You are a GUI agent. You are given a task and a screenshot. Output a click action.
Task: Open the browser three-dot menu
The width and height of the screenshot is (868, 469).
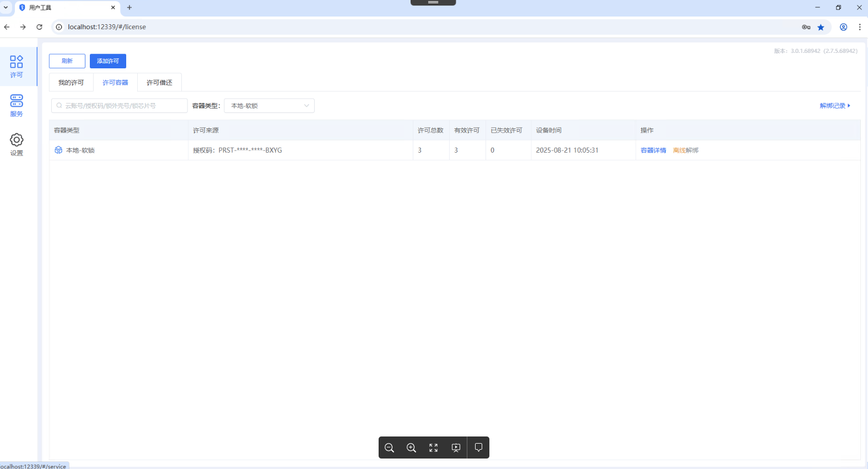[x=860, y=27]
